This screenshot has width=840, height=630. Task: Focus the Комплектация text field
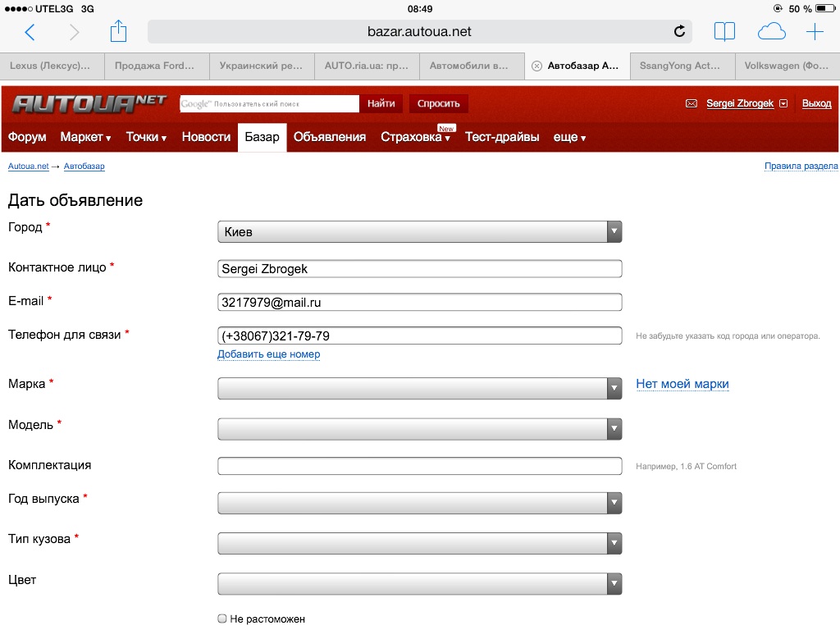pos(419,466)
